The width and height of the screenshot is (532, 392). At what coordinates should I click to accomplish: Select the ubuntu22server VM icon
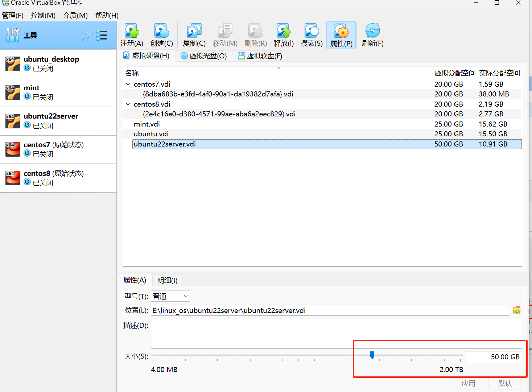pos(13,121)
